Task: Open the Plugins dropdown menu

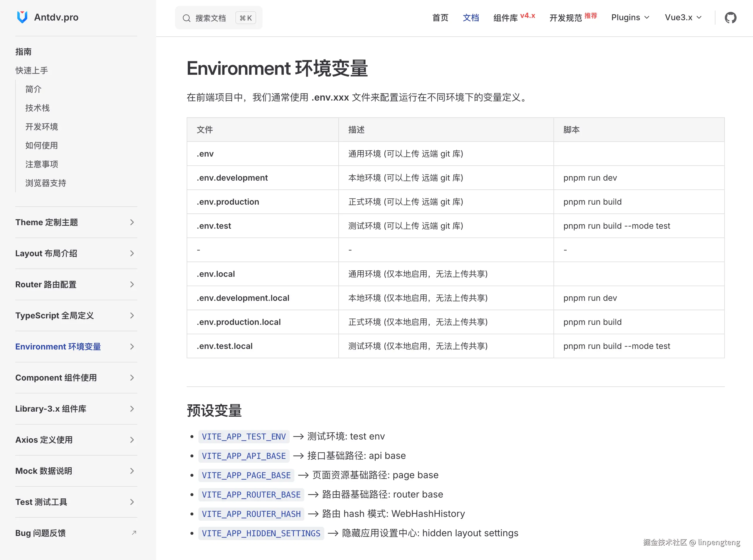Action: (x=630, y=18)
